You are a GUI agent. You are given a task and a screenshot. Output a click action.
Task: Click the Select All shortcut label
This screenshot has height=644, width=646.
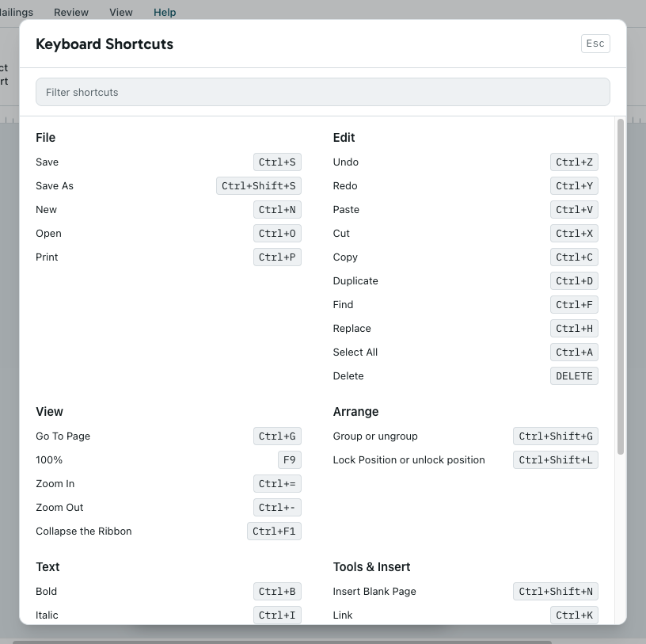355,352
